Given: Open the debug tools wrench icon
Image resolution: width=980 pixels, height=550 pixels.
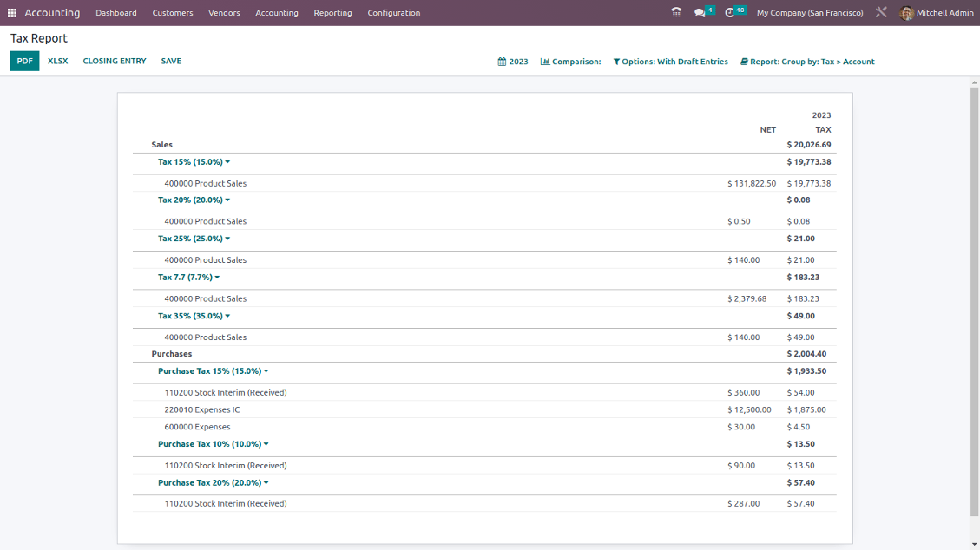Looking at the screenshot, I should click(x=881, y=12).
